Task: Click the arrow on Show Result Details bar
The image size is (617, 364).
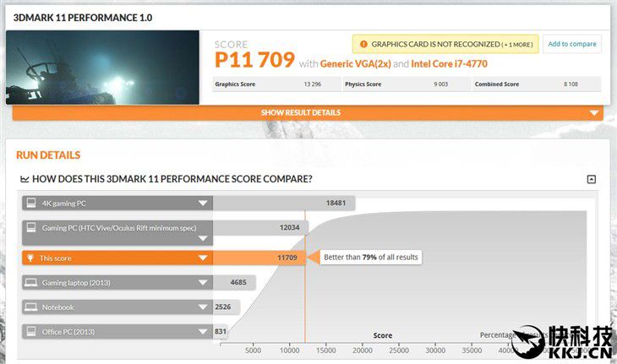Action: 594,113
